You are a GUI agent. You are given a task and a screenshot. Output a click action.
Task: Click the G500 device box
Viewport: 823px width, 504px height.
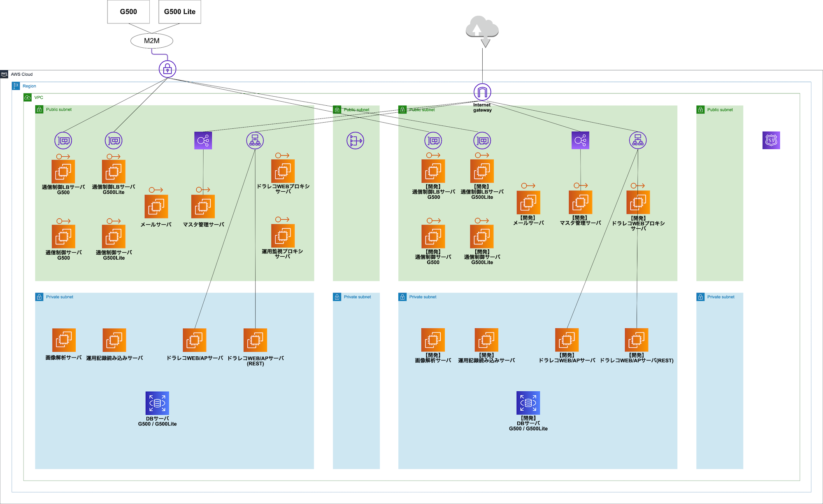128,12
